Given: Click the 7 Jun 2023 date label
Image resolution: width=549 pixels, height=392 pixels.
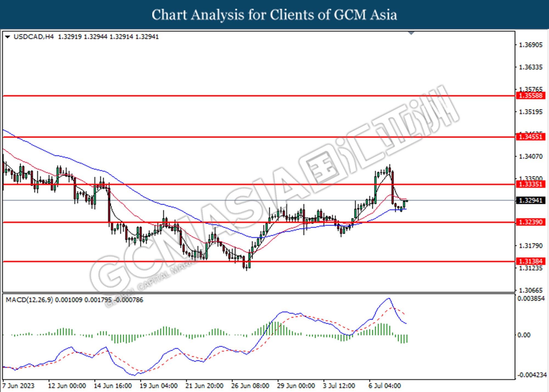Looking at the screenshot, I should tap(19, 386).
